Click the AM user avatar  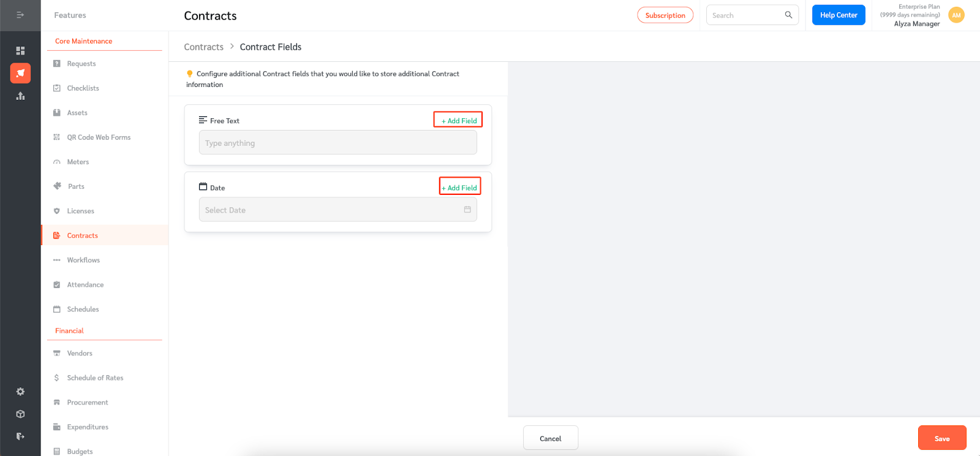coord(956,15)
